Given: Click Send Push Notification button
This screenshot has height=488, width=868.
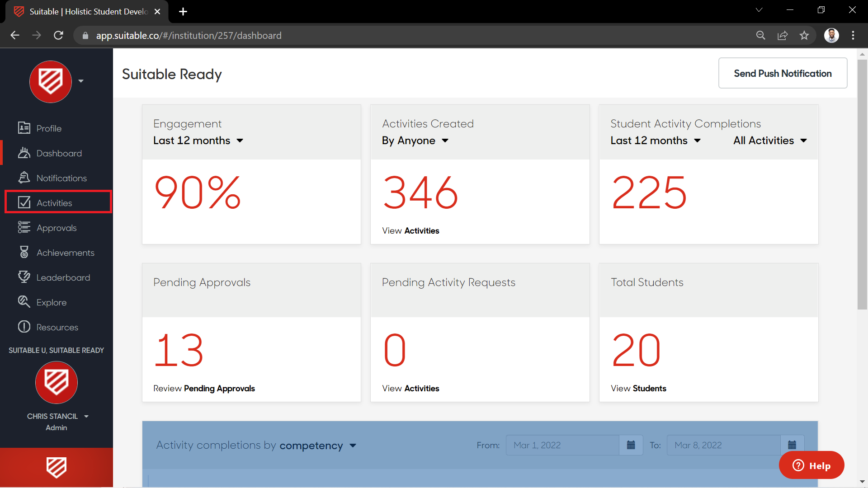Looking at the screenshot, I should (x=783, y=73).
